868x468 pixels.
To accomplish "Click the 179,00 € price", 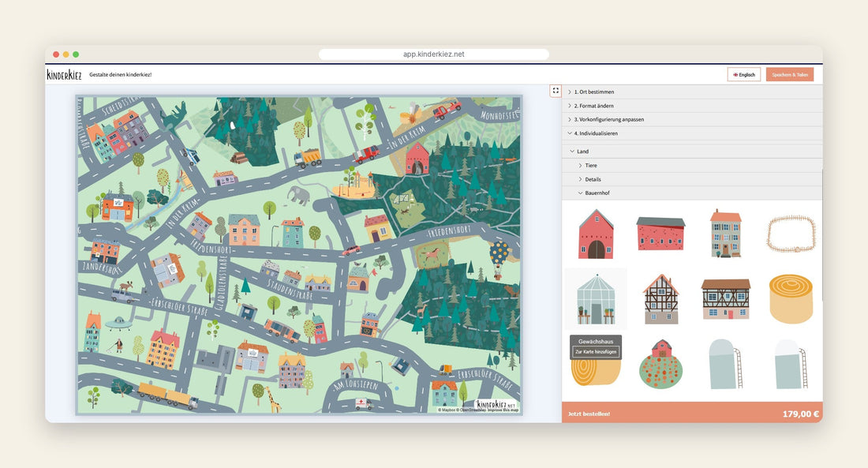I will tap(800, 414).
